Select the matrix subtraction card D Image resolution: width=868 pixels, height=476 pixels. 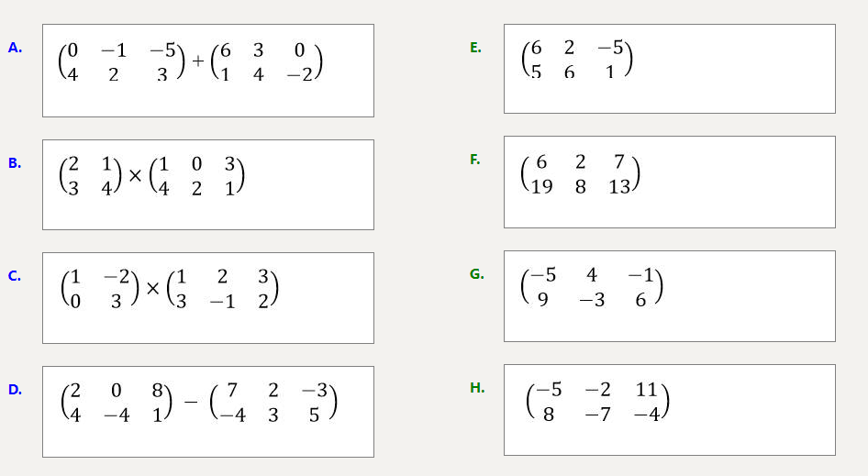tap(208, 412)
